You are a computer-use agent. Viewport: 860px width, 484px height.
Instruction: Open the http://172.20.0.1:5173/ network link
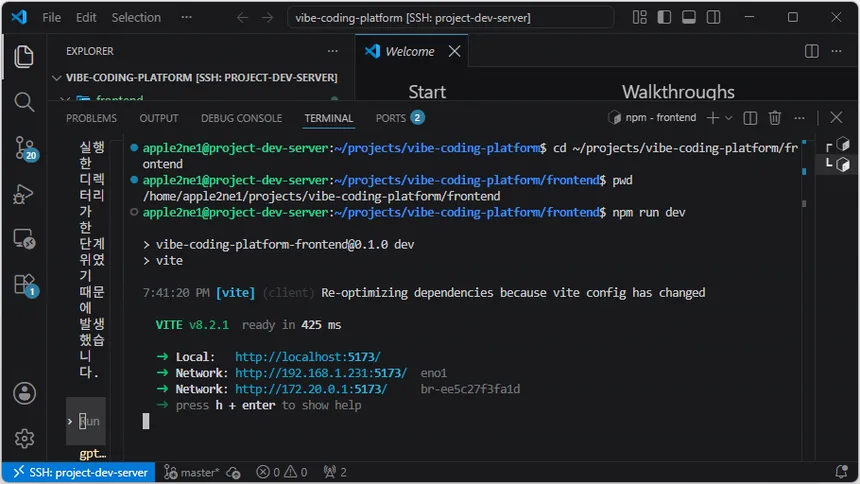click(311, 389)
